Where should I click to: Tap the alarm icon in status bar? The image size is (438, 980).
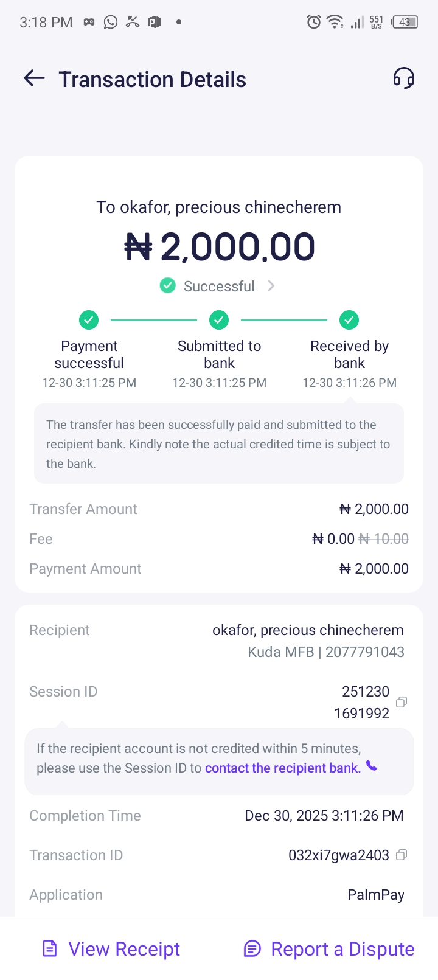[313, 22]
